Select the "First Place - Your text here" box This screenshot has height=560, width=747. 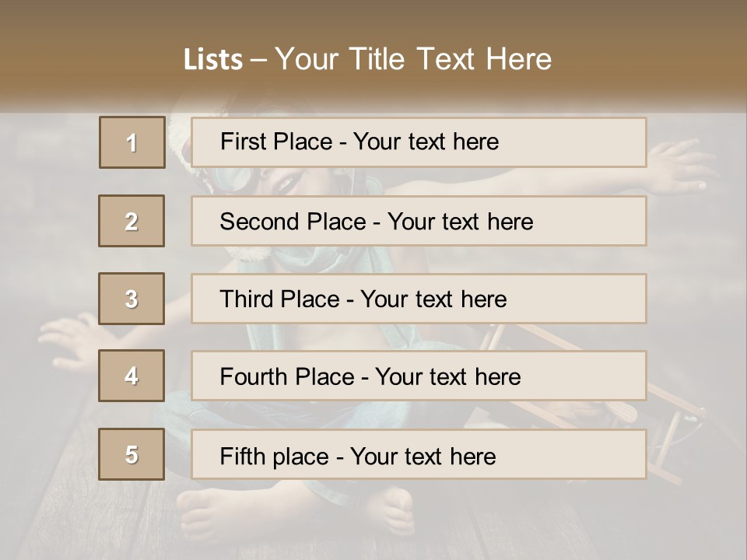click(x=419, y=142)
